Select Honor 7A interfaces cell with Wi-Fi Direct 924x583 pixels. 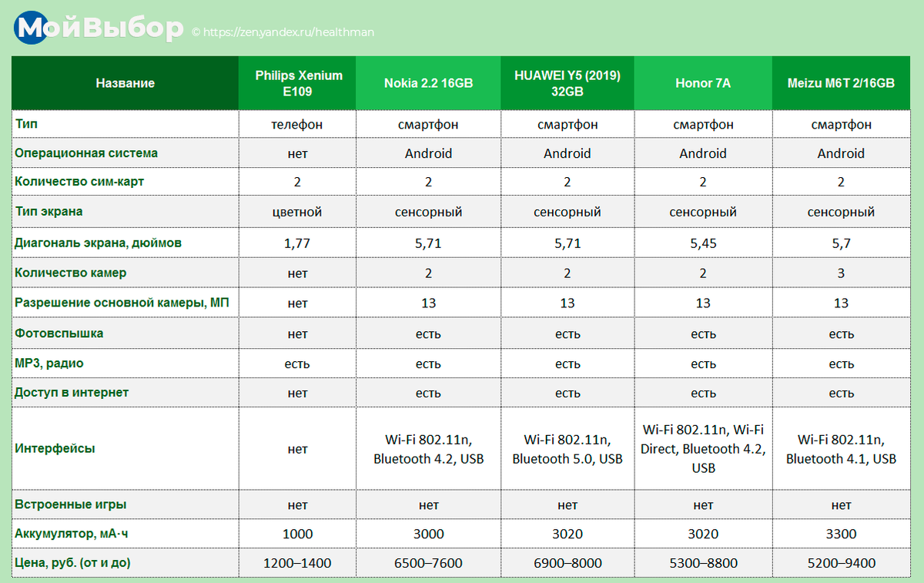703,449
